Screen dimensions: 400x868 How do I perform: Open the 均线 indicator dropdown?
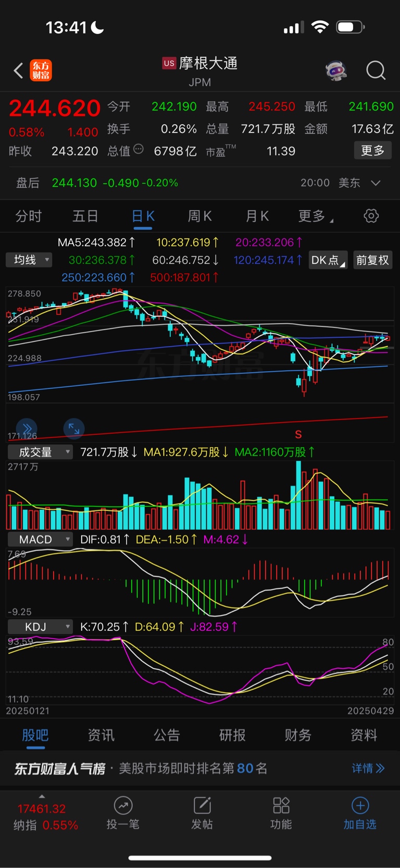pyautogui.click(x=29, y=260)
